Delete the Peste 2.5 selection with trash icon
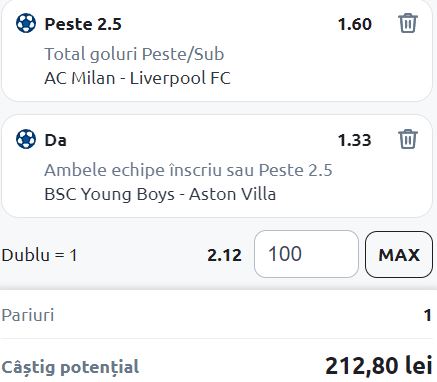 pos(408,23)
